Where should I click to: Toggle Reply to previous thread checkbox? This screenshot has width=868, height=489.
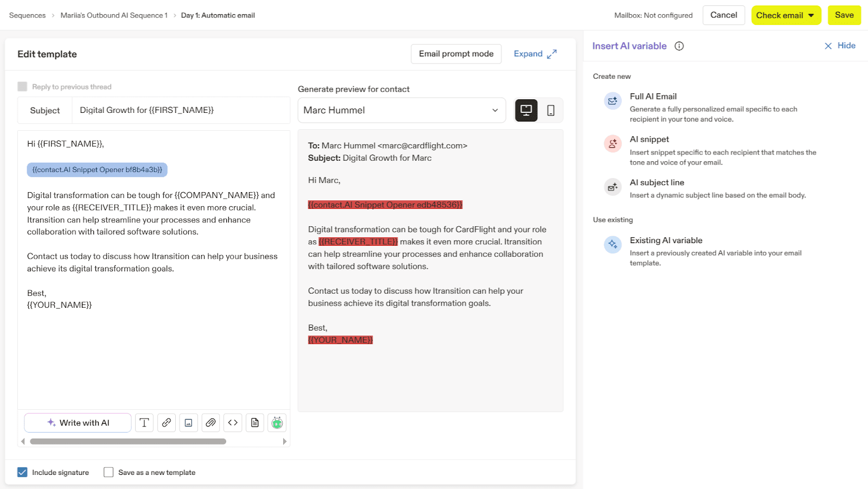click(22, 87)
